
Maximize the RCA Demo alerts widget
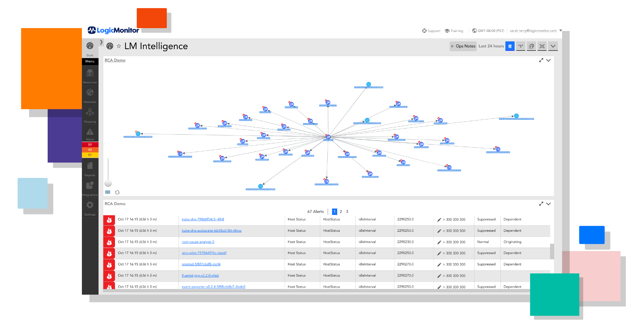point(541,204)
